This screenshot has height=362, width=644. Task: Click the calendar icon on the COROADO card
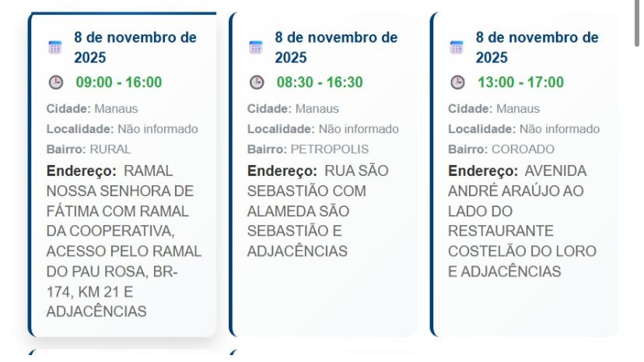point(457,47)
